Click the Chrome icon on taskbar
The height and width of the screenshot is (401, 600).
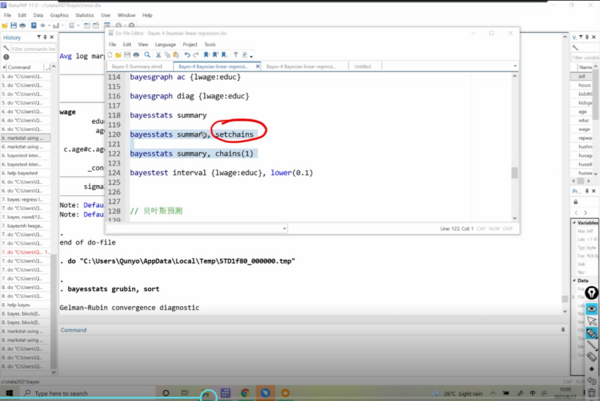[x=245, y=393]
